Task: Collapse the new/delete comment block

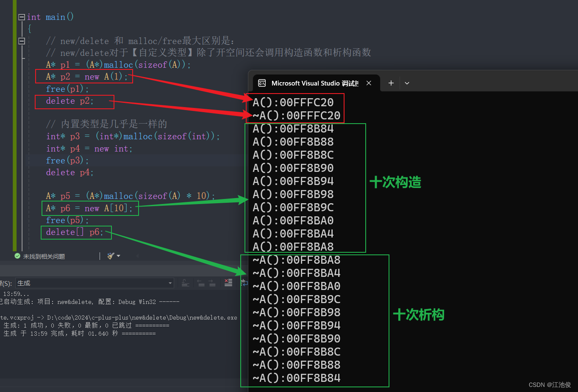Action: (22, 41)
